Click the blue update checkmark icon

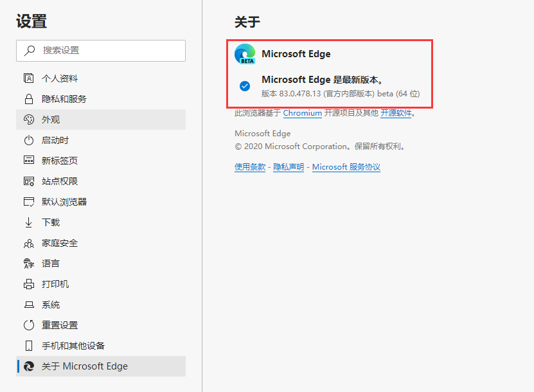click(x=245, y=86)
